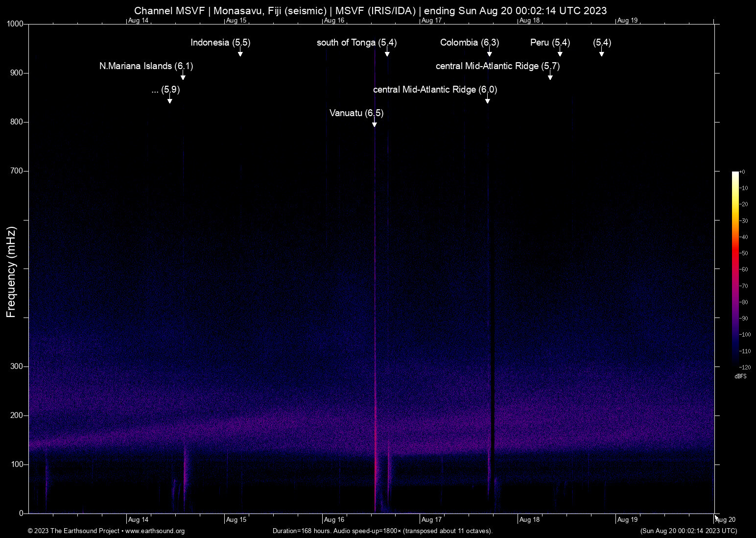The width and height of the screenshot is (756, 538).
Task: Select the central Mid-Atlantic Ridge (6.0) arrow
Action: (x=487, y=101)
